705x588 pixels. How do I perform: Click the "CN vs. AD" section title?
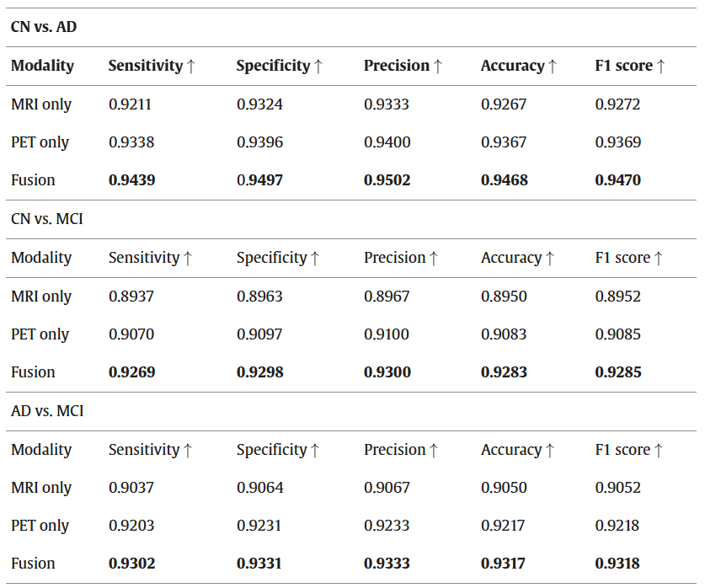[x=44, y=27]
